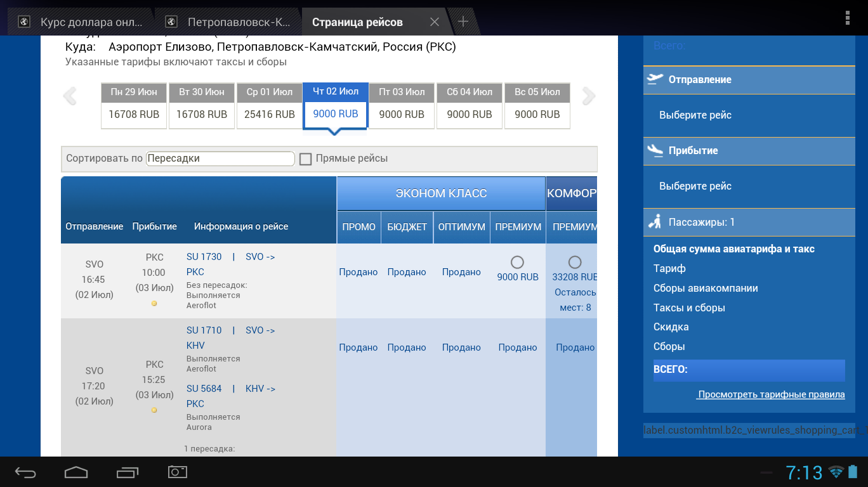
Task: Close the Страница рейсов tab
Action: 435,22
